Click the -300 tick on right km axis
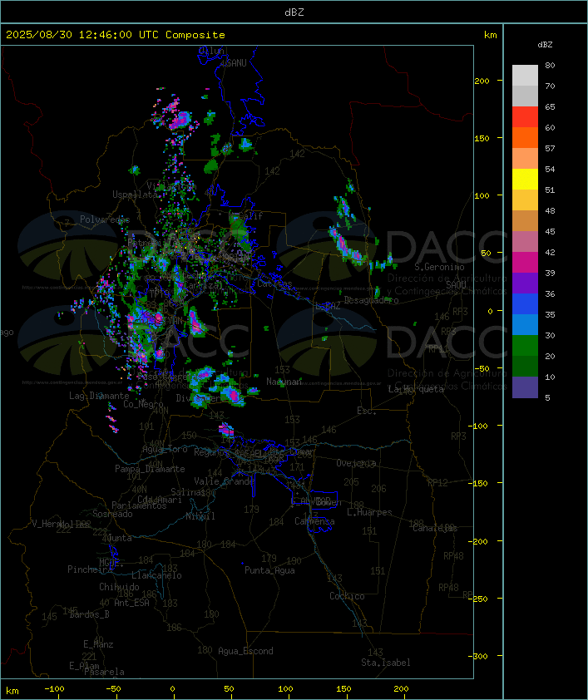Screen dimensions: 588x700 tap(480, 656)
